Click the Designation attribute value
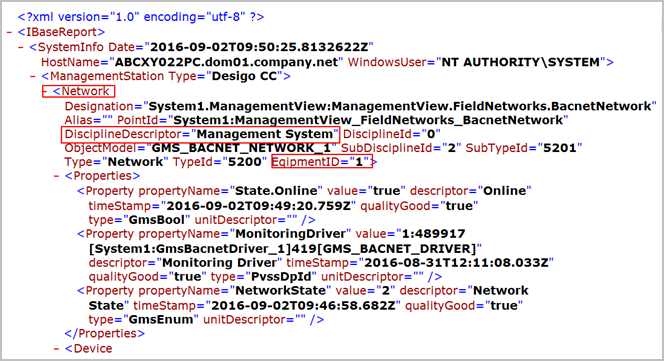Image resolution: width=664 pixels, height=361 pixels. [400, 106]
